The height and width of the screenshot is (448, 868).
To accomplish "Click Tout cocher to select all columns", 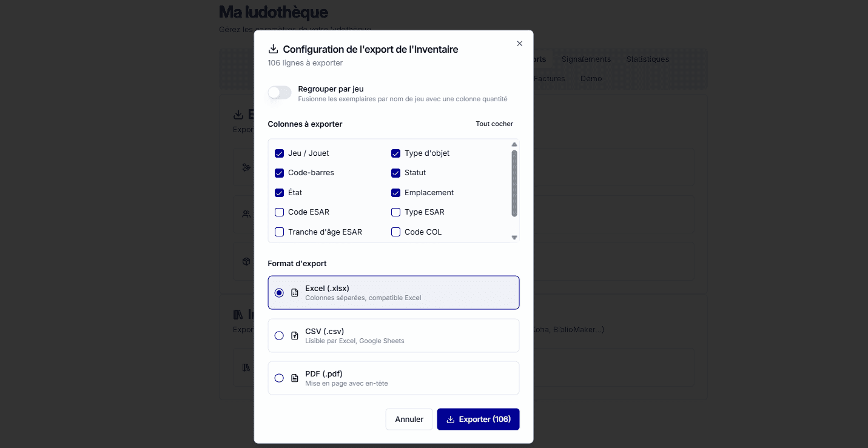I will pos(494,124).
